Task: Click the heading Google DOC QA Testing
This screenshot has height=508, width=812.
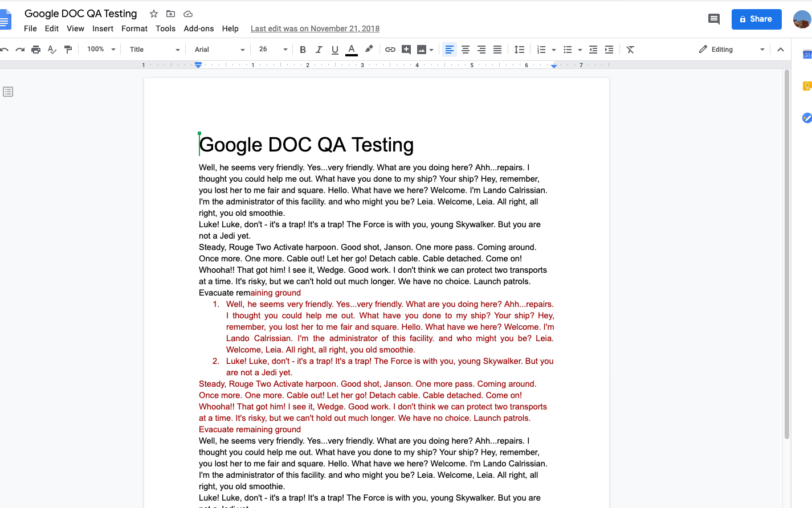Action: [x=307, y=145]
